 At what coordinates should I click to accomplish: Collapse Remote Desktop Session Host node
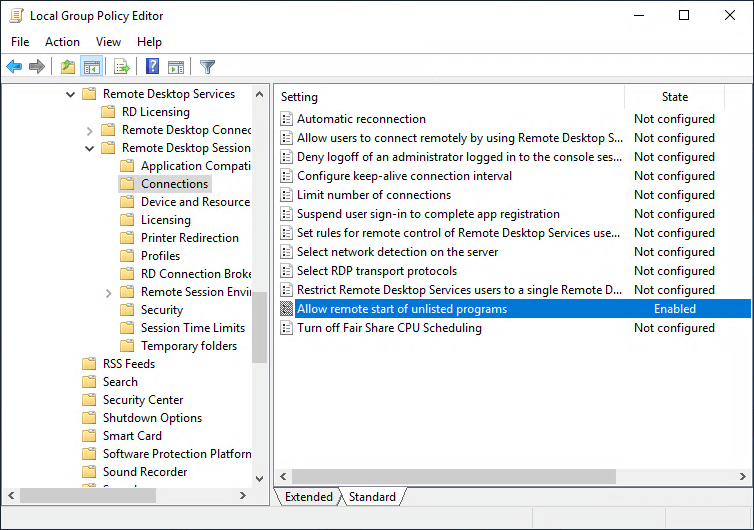coord(89,148)
